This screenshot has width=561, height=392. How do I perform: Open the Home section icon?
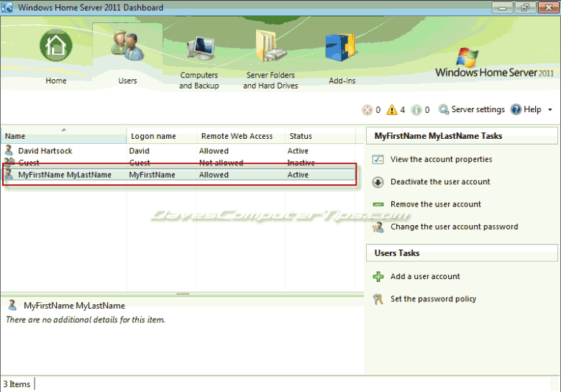56,45
